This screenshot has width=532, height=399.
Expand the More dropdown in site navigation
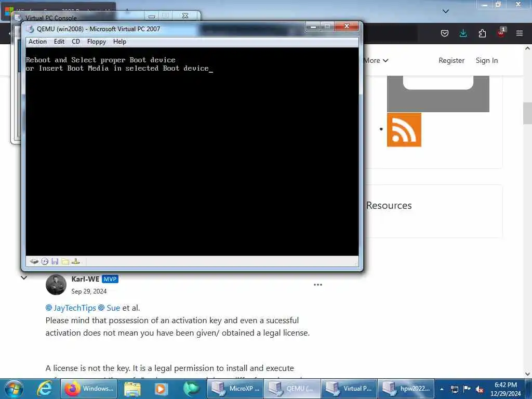click(x=376, y=60)
